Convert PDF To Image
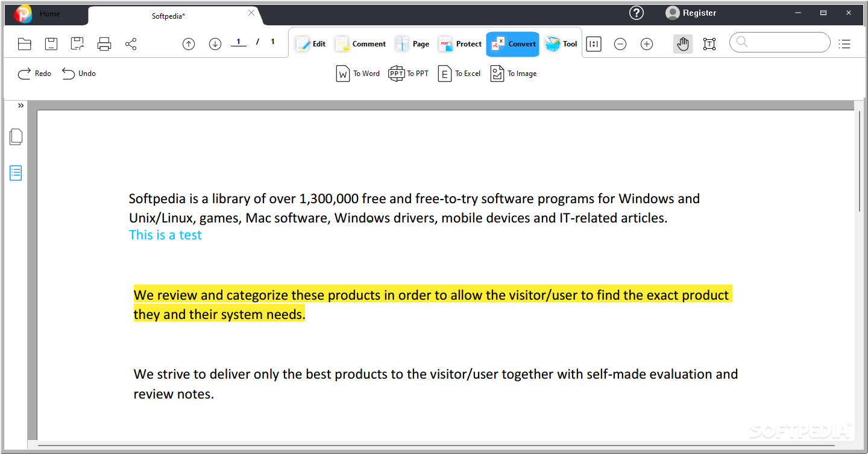 [514, 74]
